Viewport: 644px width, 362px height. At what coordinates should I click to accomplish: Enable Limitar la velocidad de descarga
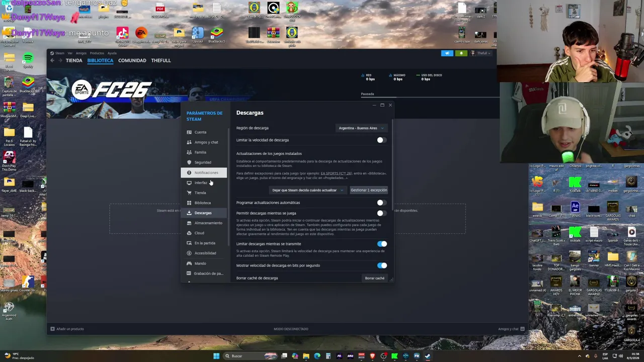point(382,140)
